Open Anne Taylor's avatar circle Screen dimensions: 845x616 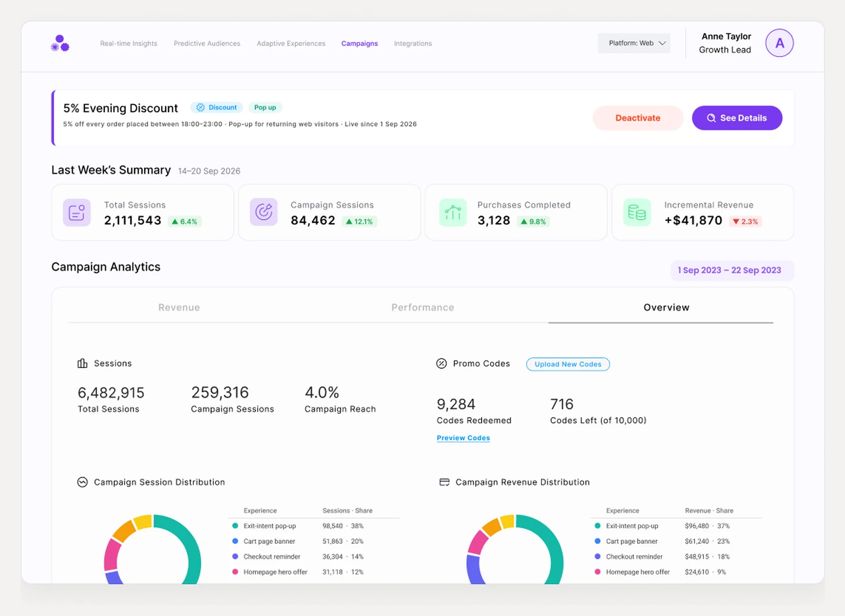[x=780, y=43]
